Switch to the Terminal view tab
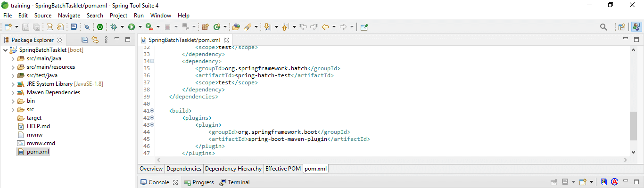 (x=235, y=182)
